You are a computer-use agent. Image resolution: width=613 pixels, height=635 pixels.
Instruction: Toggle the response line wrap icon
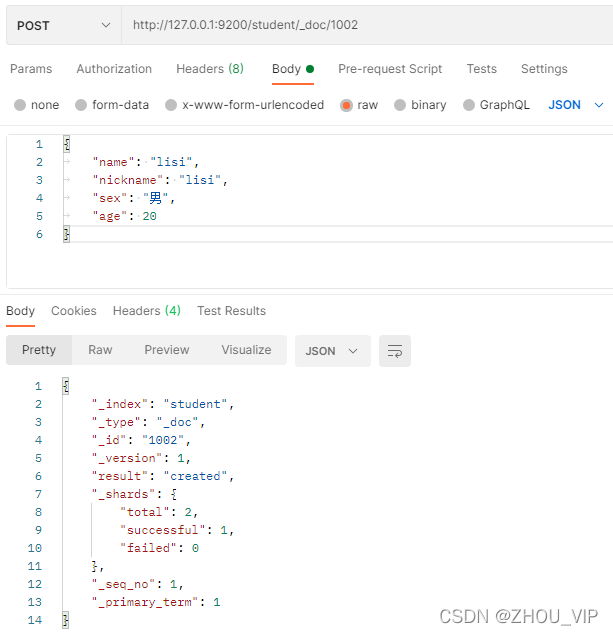click(395, 351)
